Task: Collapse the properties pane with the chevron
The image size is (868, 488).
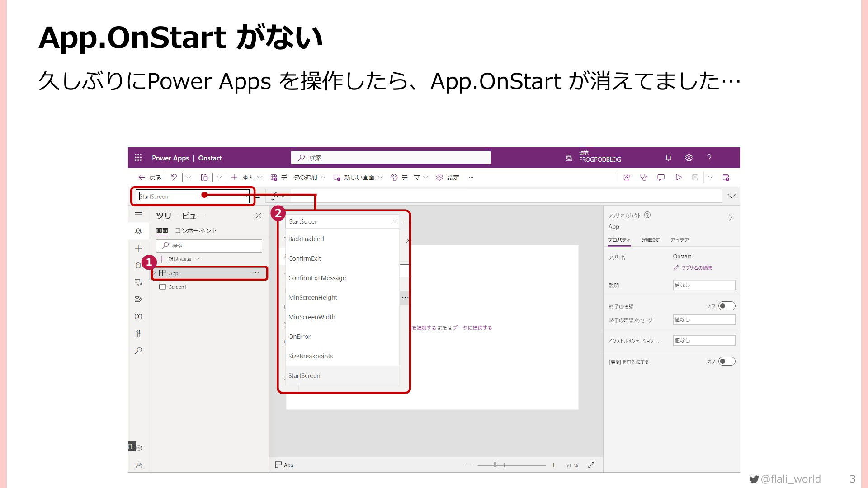Action: pyautogui.click(x=730, y=217)
